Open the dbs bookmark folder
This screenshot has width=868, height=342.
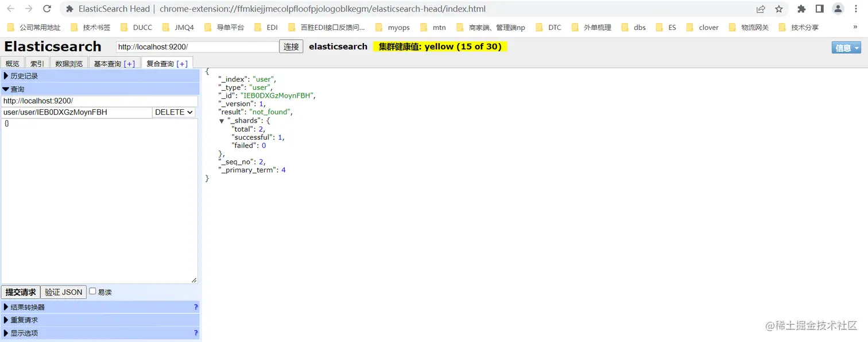633,27
